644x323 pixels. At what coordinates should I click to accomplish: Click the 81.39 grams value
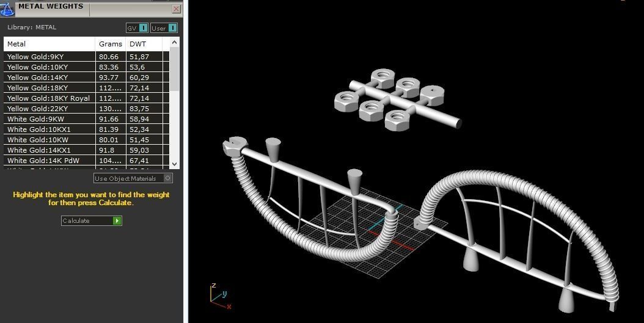coord(109,129)
